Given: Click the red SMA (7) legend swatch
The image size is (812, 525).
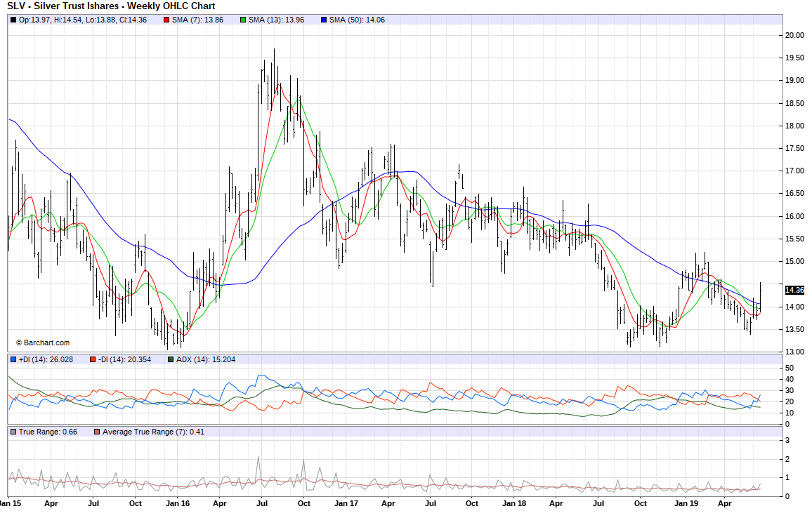Looking at the screenshot, I should pos(166,20).
